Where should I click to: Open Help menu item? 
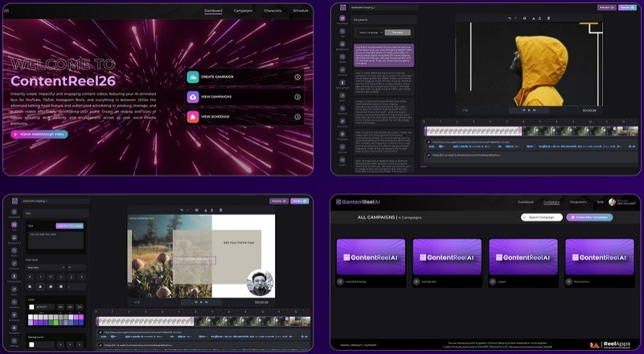pyautogui.click(x=600, y=202)
